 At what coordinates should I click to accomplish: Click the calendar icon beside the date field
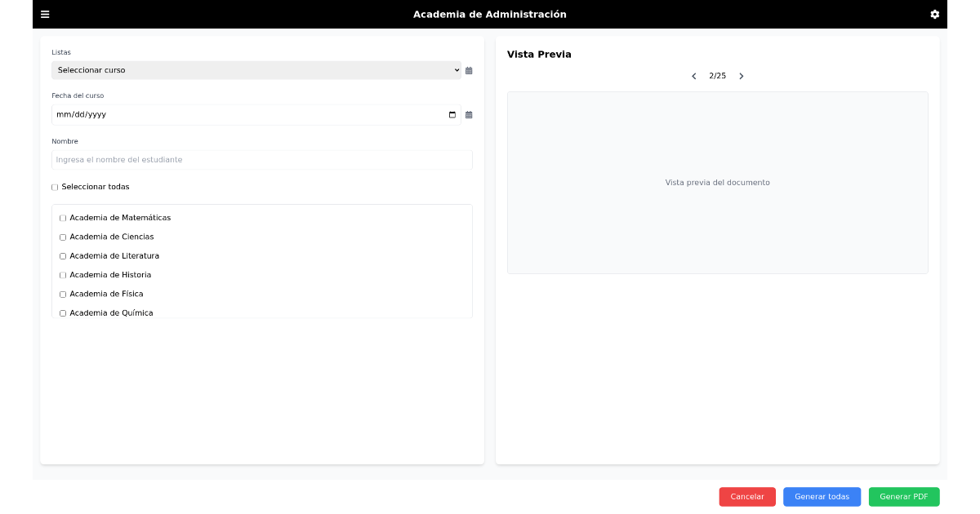coord(468,115)
